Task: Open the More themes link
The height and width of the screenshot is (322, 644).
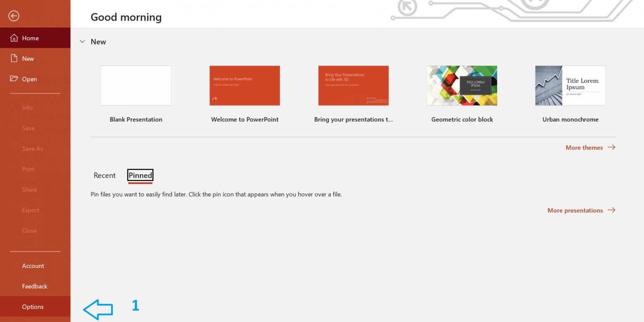Action: [x=584, y=148]
